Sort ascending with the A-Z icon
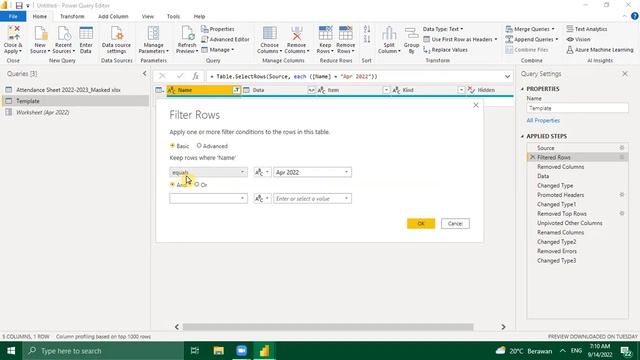 (367, 29)
